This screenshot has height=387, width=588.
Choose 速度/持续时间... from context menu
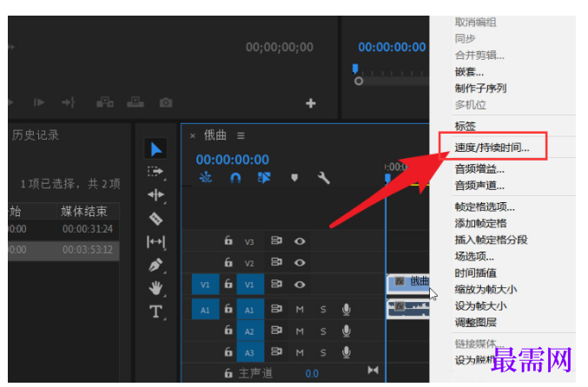tap(492, 148)
